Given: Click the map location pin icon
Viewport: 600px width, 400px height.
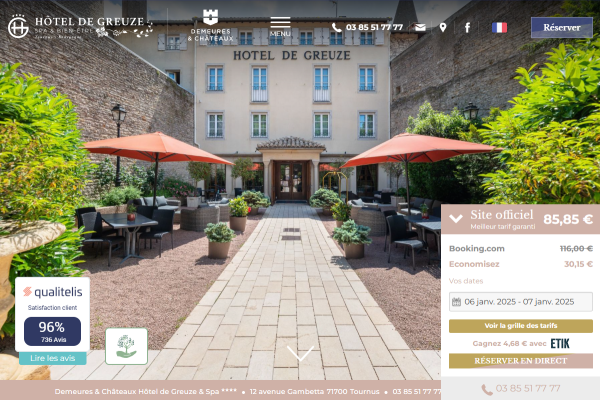Looking at the screenshot, I should tap(443, 28).
